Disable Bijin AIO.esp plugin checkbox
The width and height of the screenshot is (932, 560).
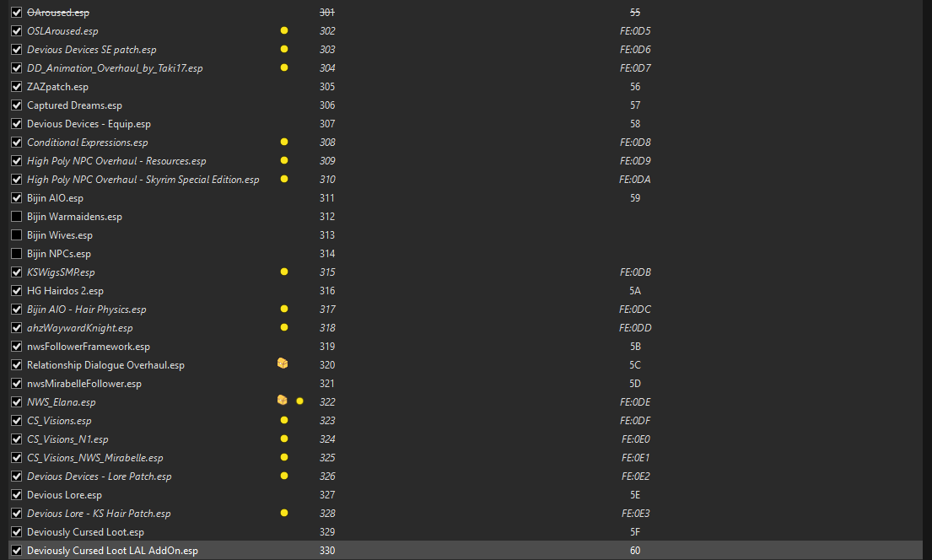click(17, 198)
